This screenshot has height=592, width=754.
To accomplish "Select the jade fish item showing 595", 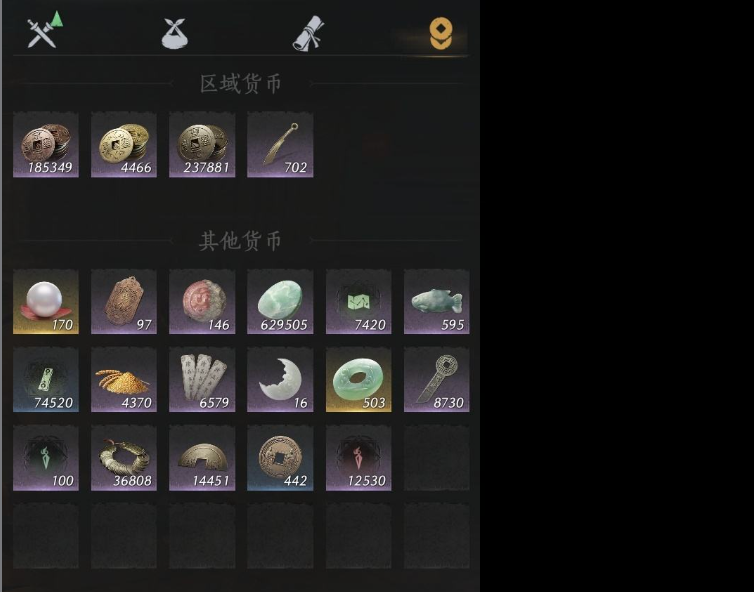I will 437,302.
